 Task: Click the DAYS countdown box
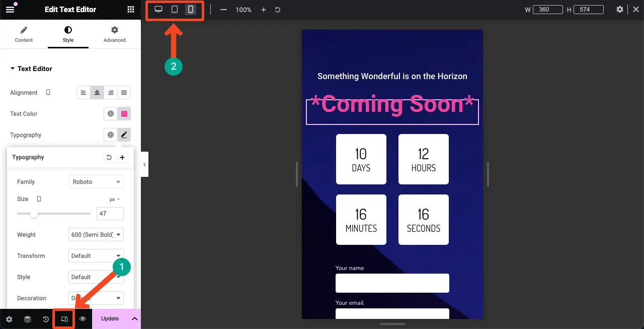(361, 159)
